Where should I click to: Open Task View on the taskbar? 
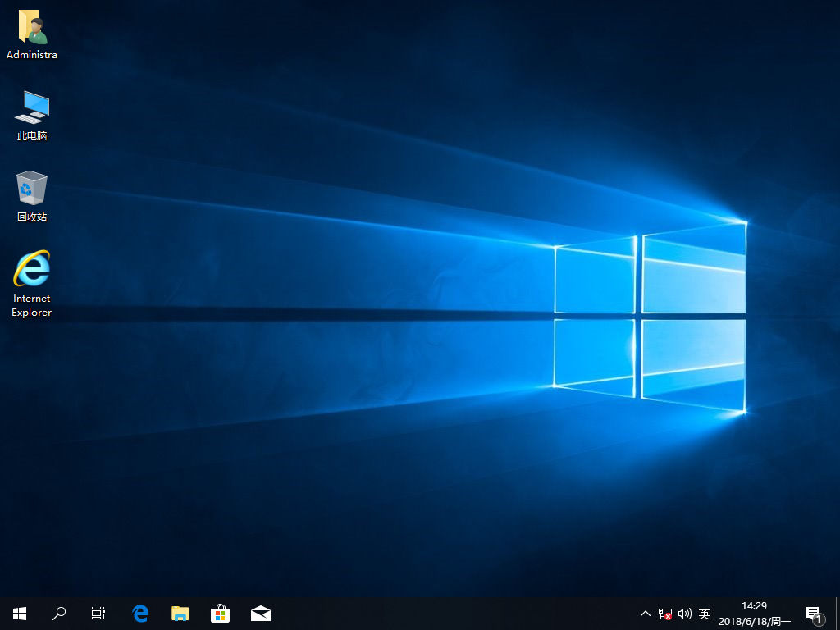98,614
